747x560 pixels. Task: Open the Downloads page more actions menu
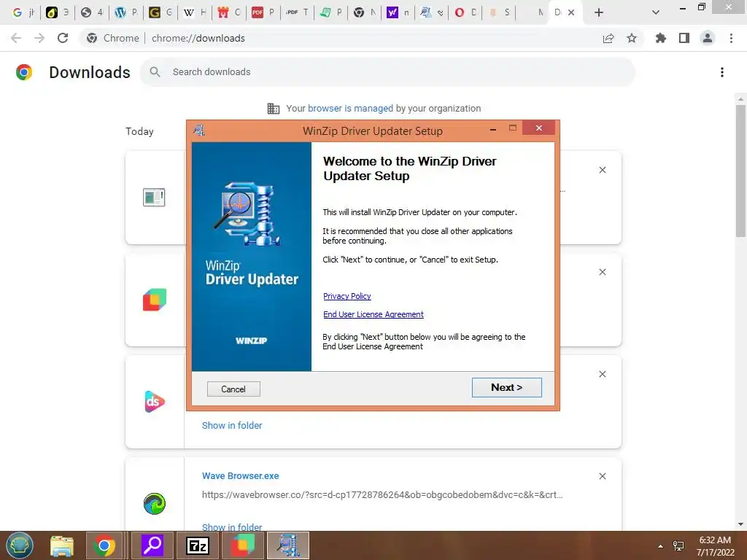722,72
